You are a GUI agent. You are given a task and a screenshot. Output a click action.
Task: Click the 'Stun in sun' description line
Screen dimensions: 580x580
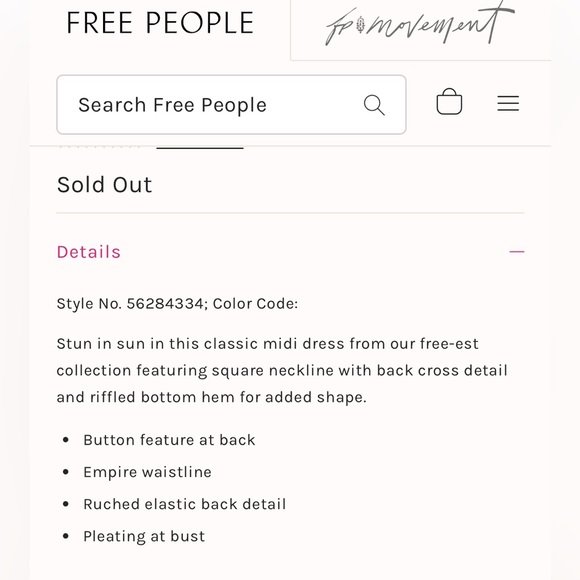click(x=267, y=344)
